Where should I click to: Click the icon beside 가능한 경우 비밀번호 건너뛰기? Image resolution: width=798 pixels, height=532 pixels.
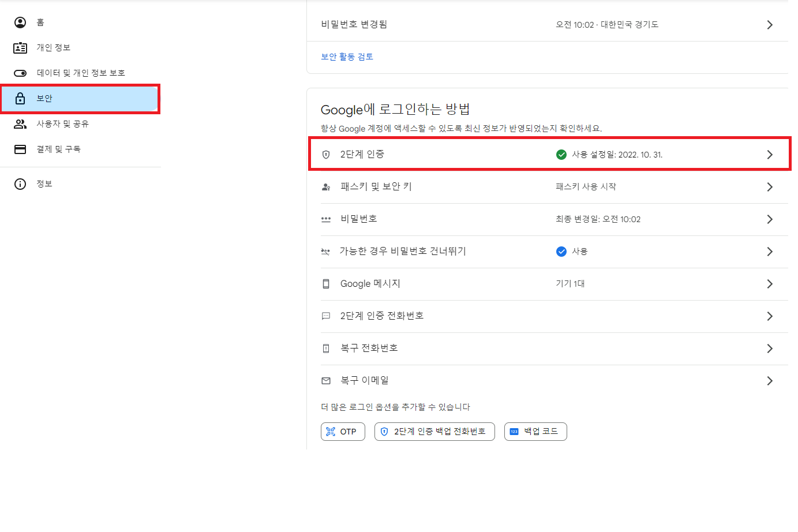[x=325, y=252]
